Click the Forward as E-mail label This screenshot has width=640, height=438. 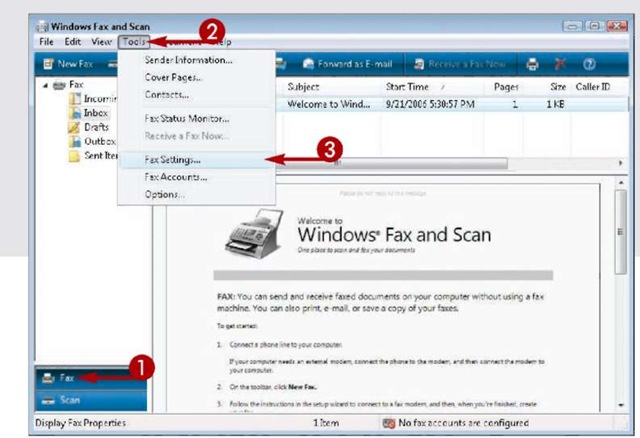(355, 64)
